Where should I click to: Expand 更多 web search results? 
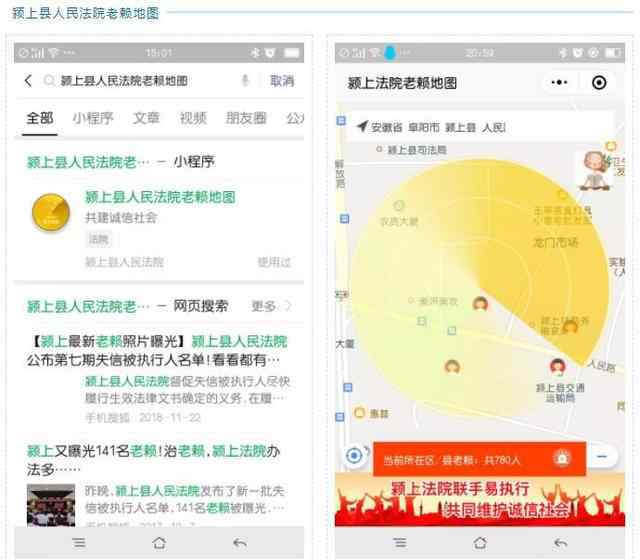click(x=271, y=306)
